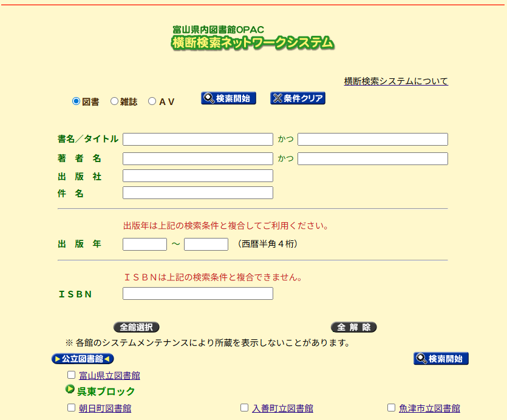The height and width of the screenshot is (420, 507).
Task: Click the 出版社 publisher text field
Action: 198,176
